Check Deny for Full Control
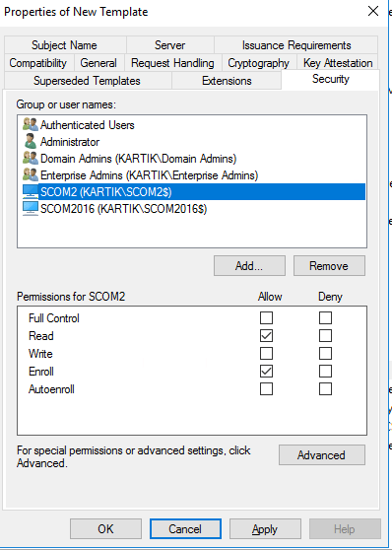 (x=325, y=318)
